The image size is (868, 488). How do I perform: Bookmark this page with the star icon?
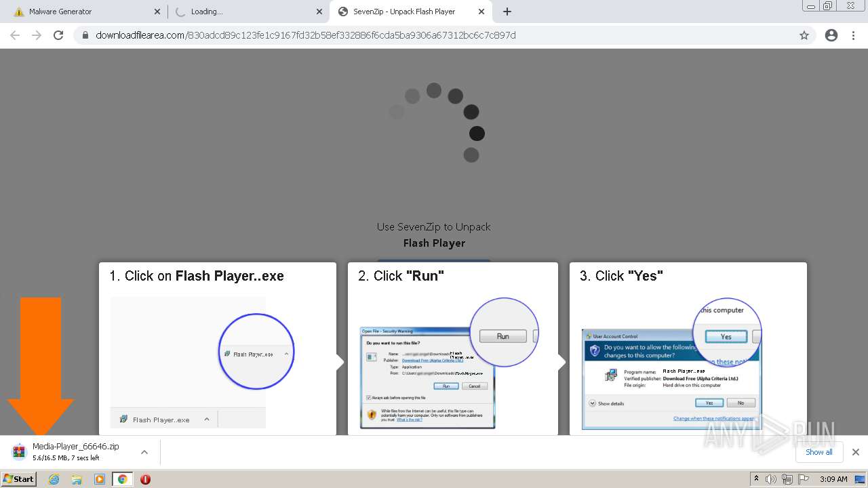[x=804, y=35]
